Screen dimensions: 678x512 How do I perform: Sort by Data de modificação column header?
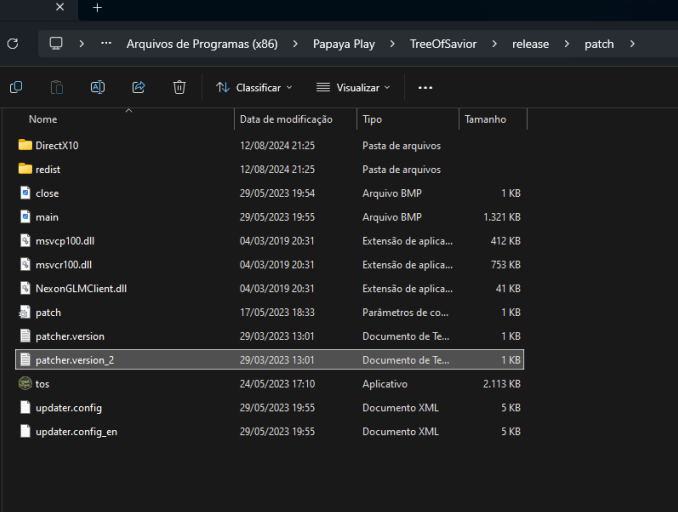[x=286, y=119]
